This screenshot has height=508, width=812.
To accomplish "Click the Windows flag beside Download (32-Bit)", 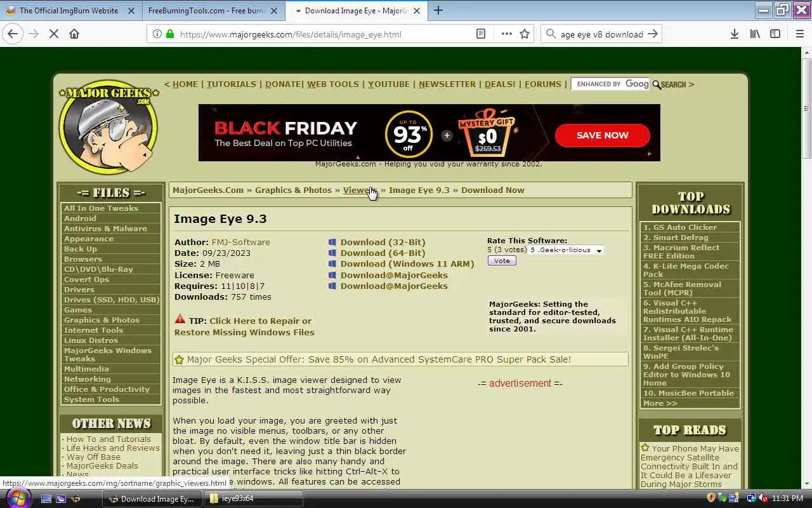I will click(x=332, y=242).
